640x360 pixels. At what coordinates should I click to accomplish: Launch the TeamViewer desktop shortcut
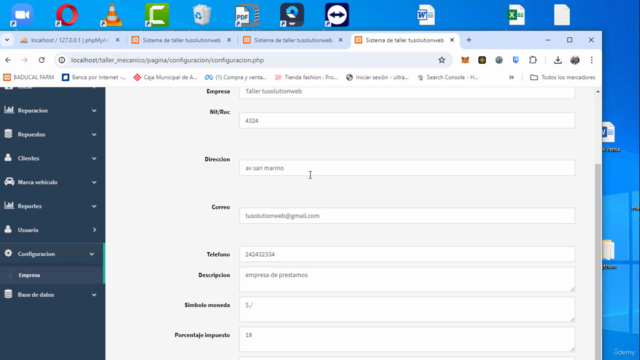(x=337, y=15)
